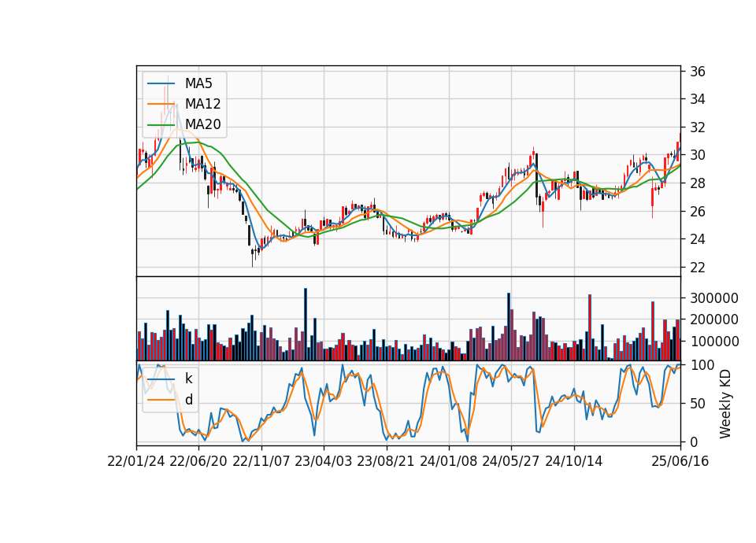756x543 pixels.
Task: Click the price axis value 30
Action: [697, 155]
